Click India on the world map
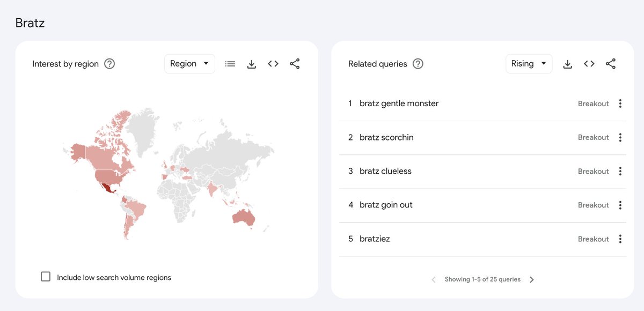This screenshot has height=311, width=644. [x=213, y=189]
